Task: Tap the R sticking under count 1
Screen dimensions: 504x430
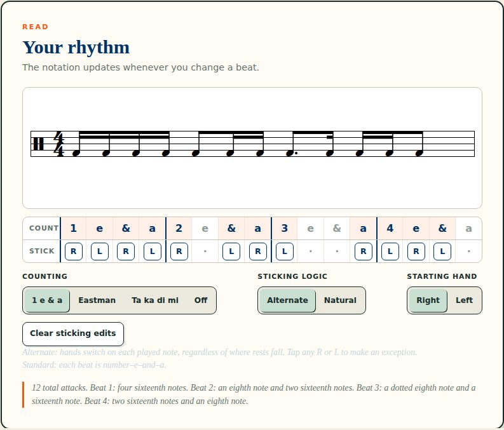Action: click(74, 252)
